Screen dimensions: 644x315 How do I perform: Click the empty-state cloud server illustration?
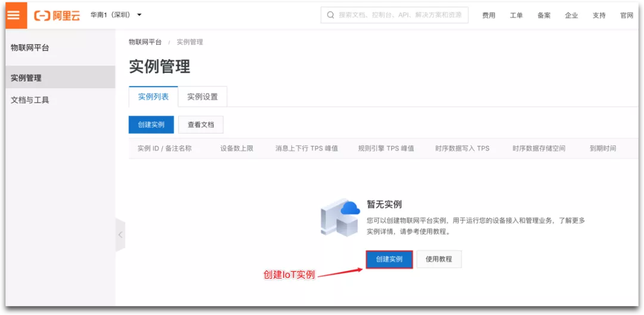click(340, 217)
